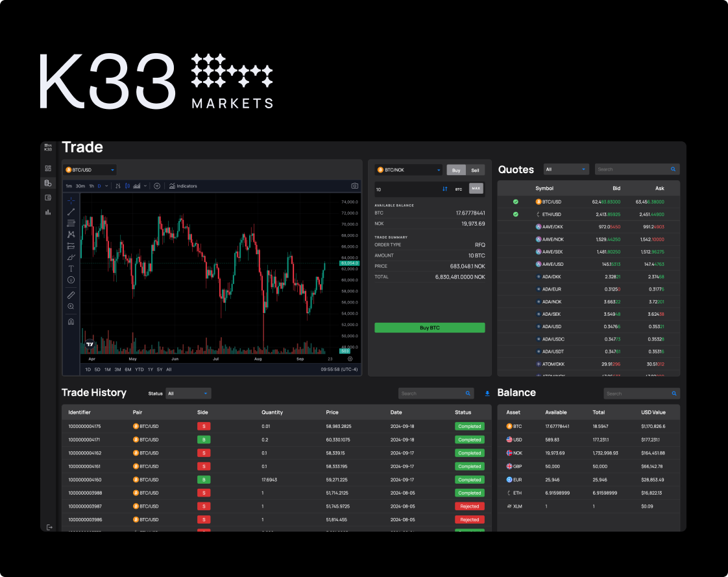Switch order side to Sell
728x577 pixels.
[475, 170]
